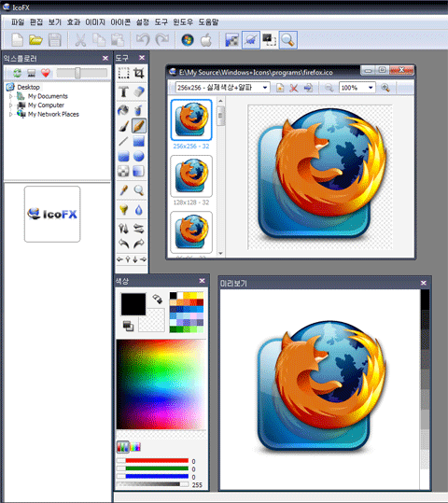Close the 미리보기 preview panel
The width and height of the screenshot is (448, 503).
pyautogui.click(x=424, y=283)
